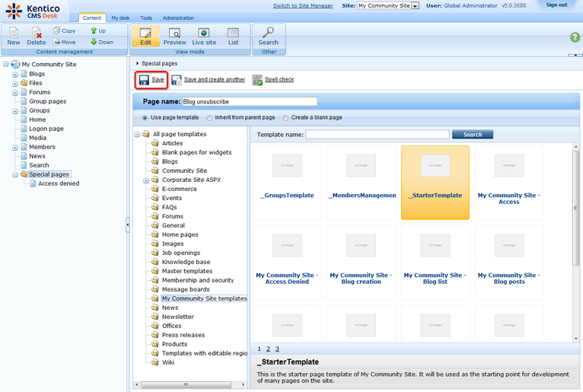Collapse the My Community Site root node
Screen dimensions: 583x392
click(6, 64)
